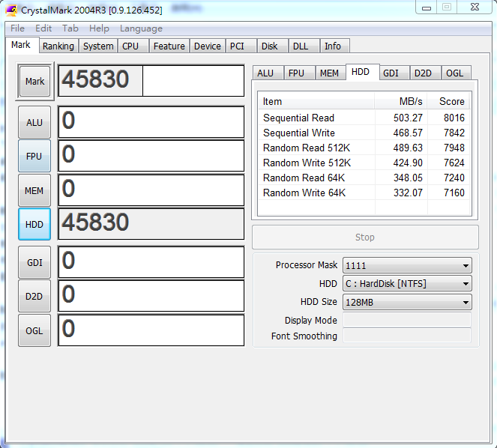
Task: Run the FPU benchmark button
Action: coord(34,156)
